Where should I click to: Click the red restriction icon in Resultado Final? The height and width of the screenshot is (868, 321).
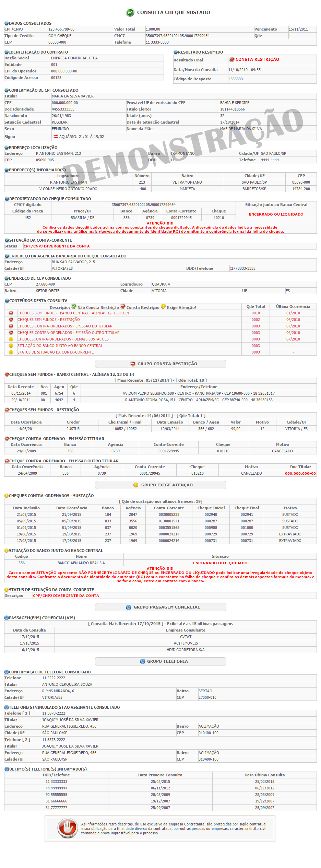click(232, 59)
